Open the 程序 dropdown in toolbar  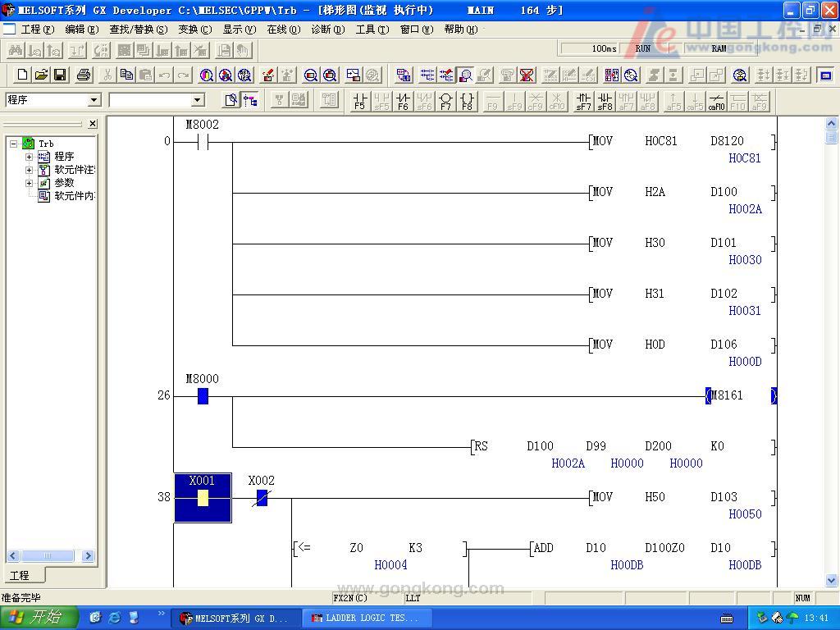pyautogui.click(x=94, y=100)
